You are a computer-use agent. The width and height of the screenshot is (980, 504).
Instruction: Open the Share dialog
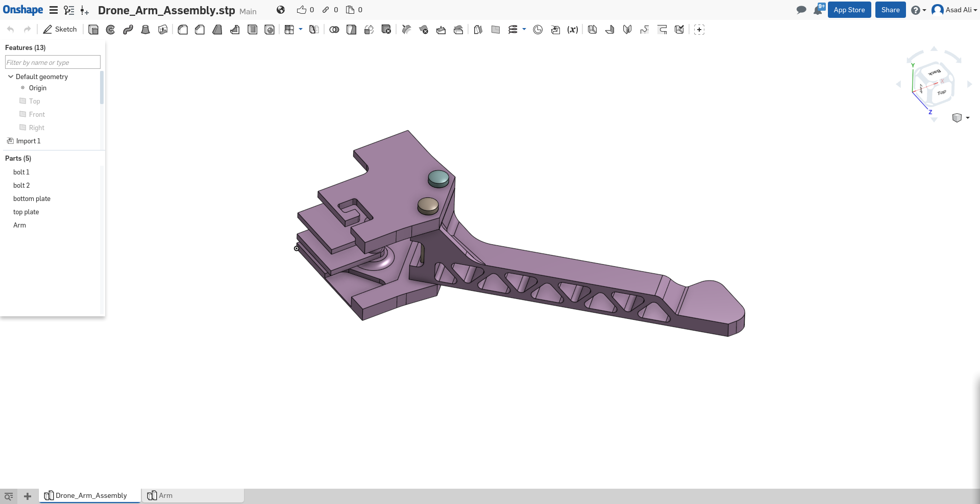tap(891, 10)
